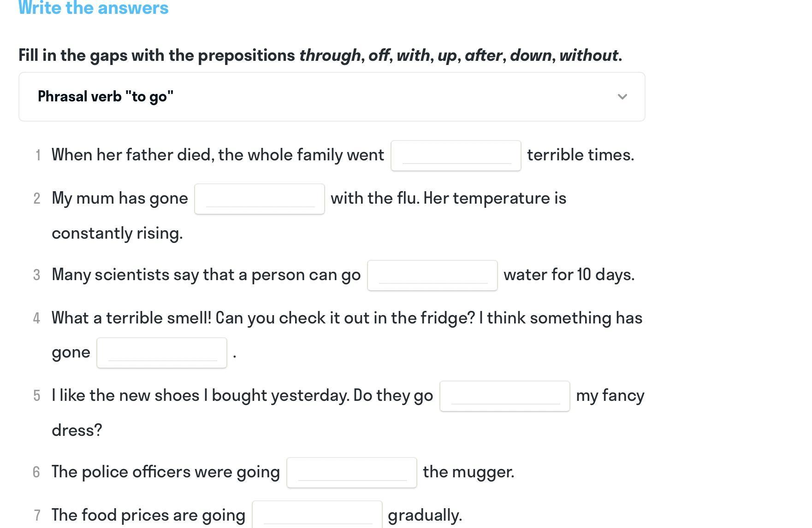Select the blank before "the mugger"

pyautogui.click(x=352, y=473)
